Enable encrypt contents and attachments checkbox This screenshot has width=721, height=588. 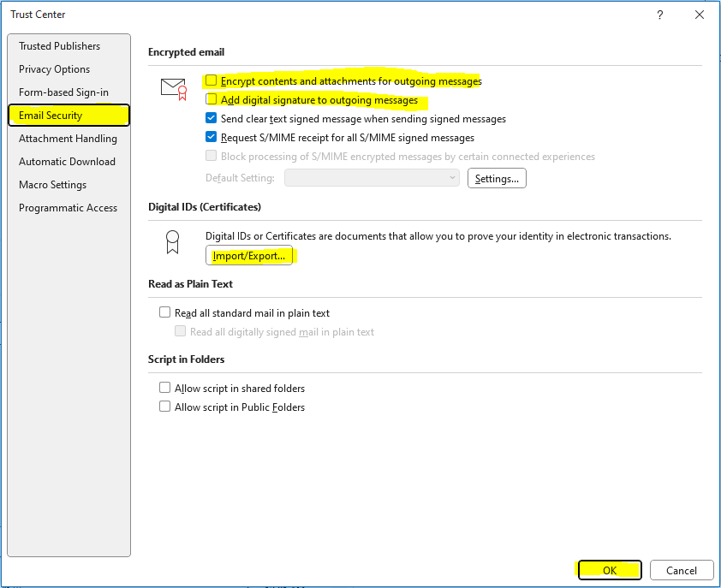point(211,80)
